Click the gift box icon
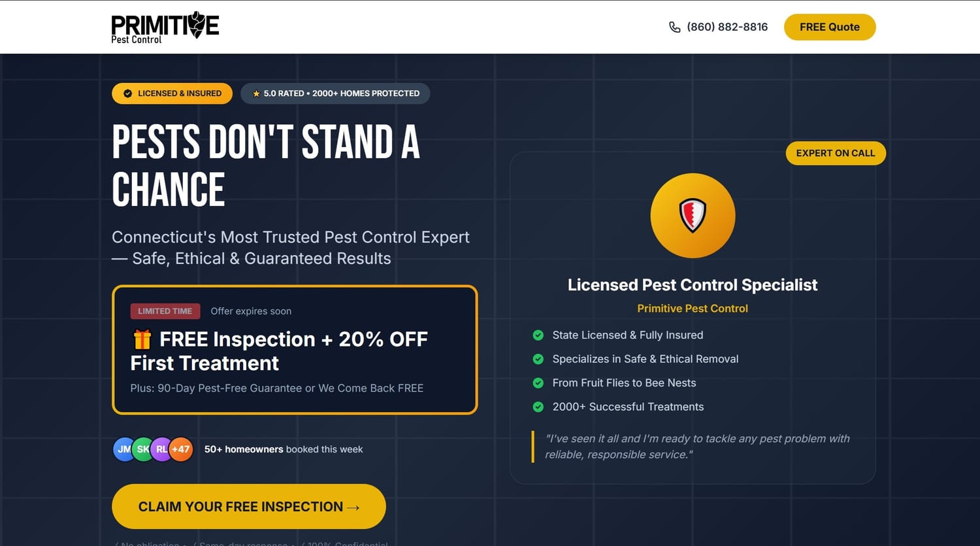 [142, 339]
